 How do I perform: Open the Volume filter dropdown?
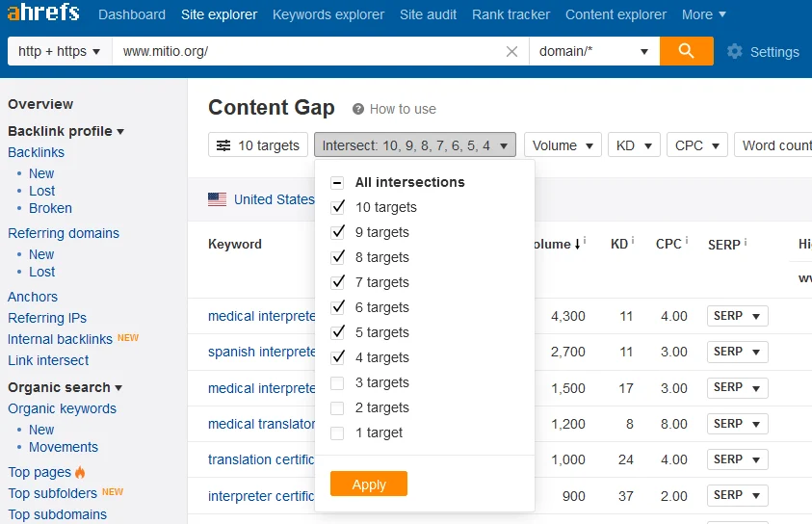pyautogui.click(x=563, y=145)
